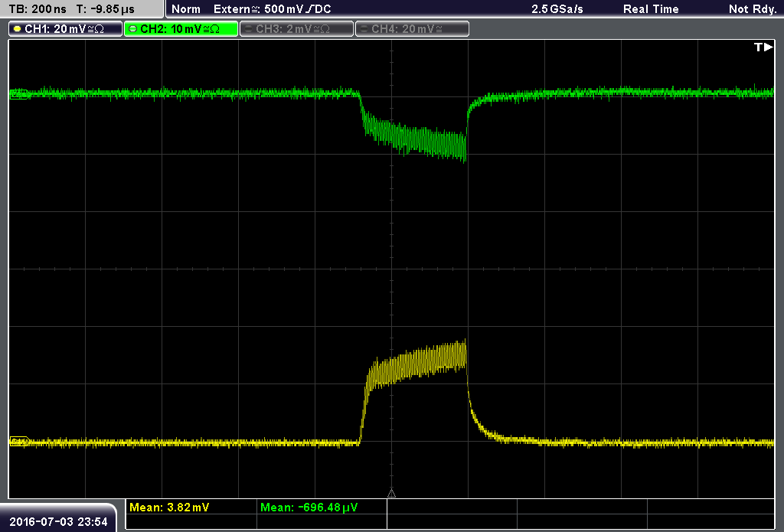Enable the inactive CH3 2 mV channel
The height and width of the screenshot is (532, 784).
coord(296,29)
